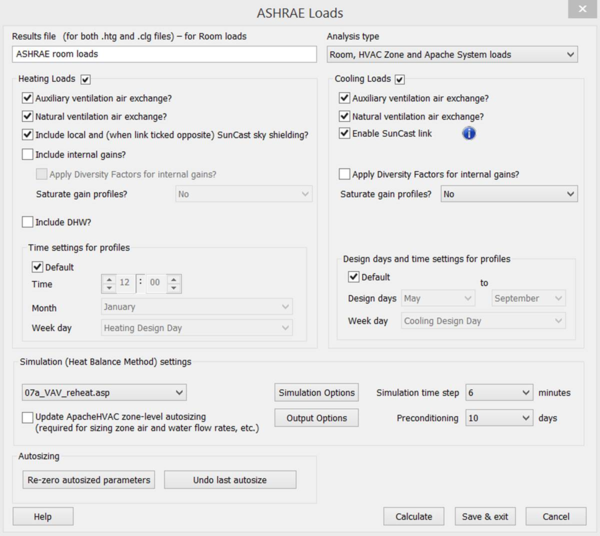The height and width of the screenshot is (536, 600).
Task: Enable Include internal gains option
Action: (x=27, y=155)
